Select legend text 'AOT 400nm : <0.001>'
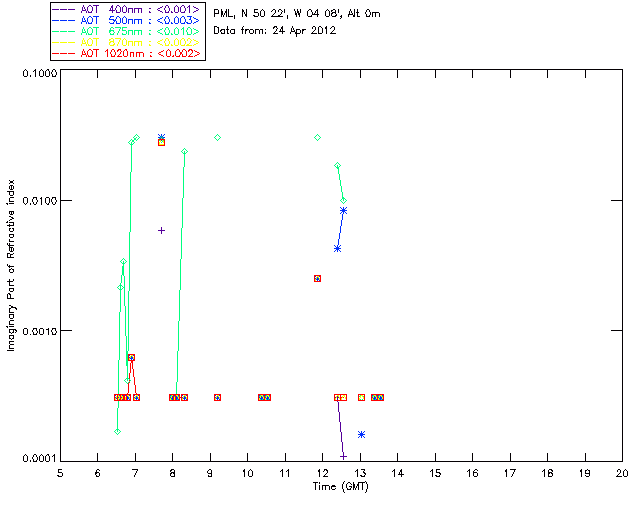The image size is (640, 512). pyautogui.click(x=140, y=9)
